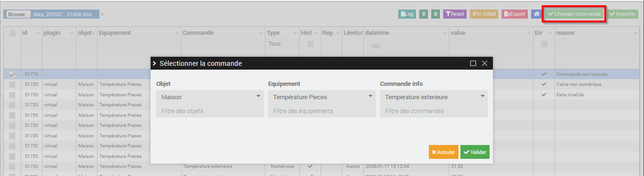Click the Numérique type cell
This screenshot has height=176, width=644.
282,166
